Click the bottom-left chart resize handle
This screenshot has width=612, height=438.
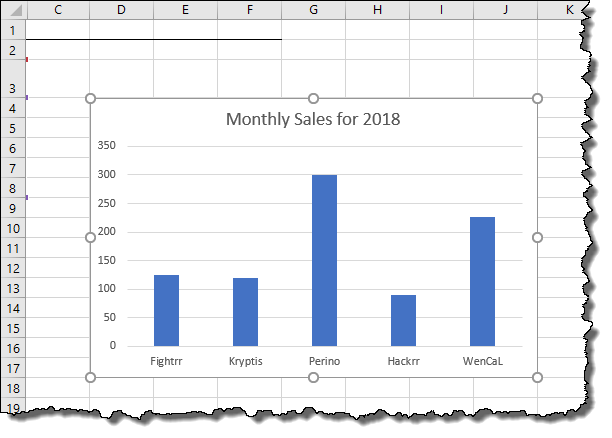click(x=91, y=377)
